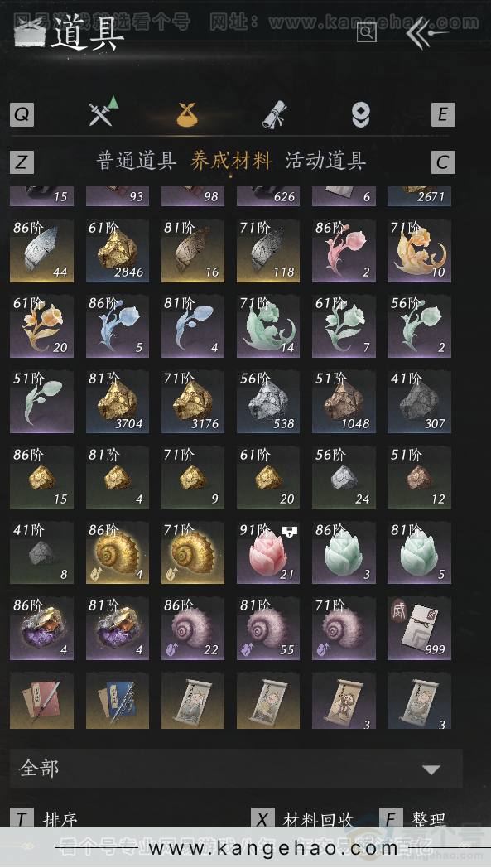Select the 81阶 gold ore with 3704
This screenshot has height=868, width=491.
(118, 402)
